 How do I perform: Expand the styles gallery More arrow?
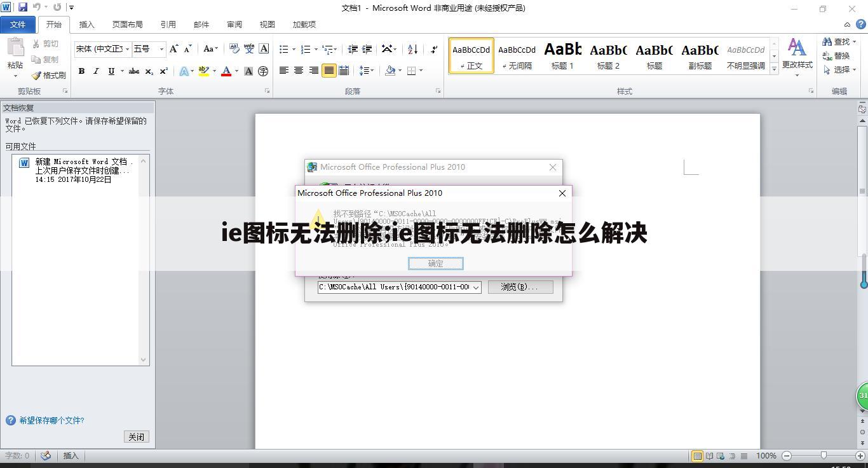(774, 69)
